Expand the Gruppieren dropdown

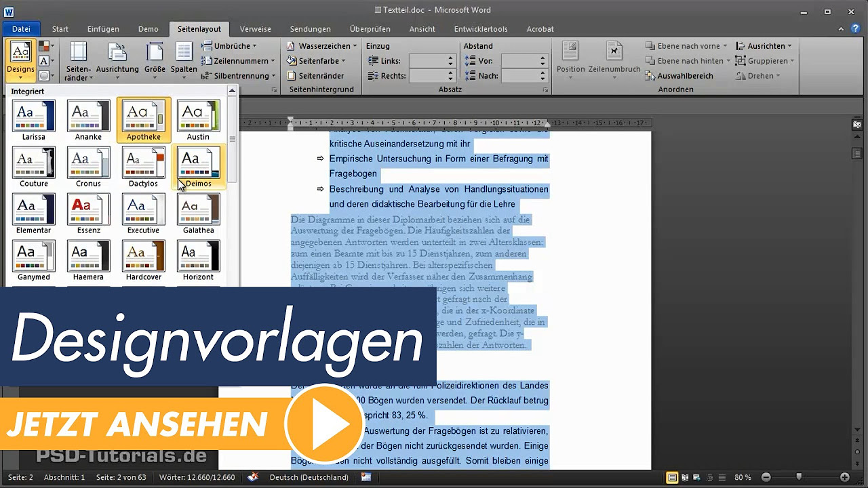point(764,61)
